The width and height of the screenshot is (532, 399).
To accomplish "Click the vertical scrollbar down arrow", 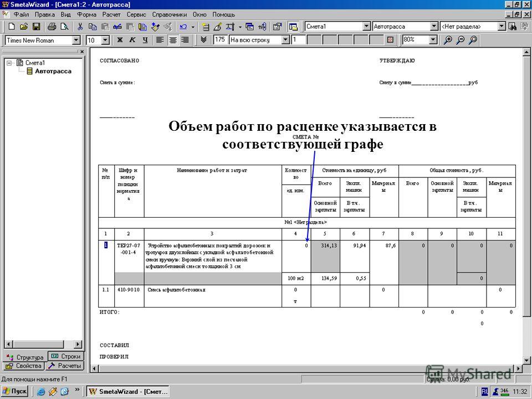I will coord(526,360).
